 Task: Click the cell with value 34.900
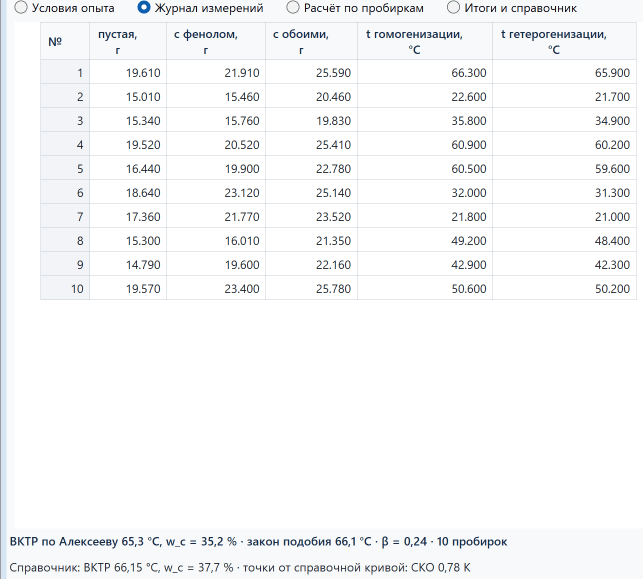[564, 121]
